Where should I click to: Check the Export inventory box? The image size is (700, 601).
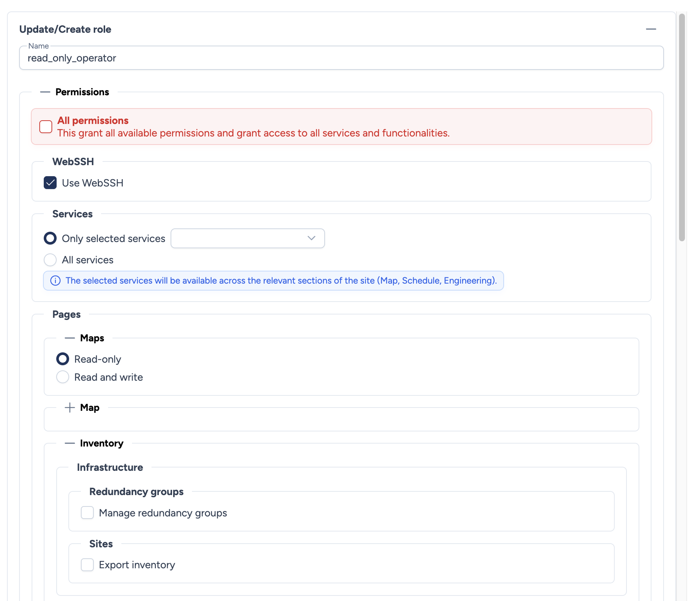click(x=87, y=565)
